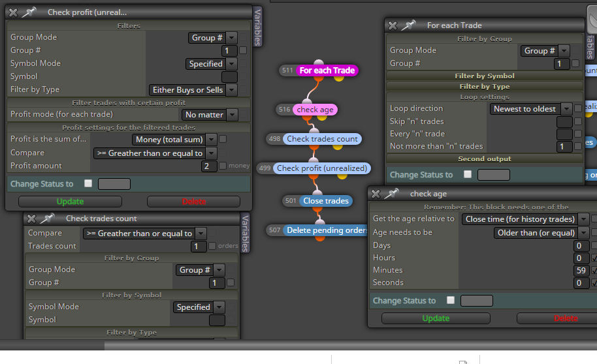
Task: Toggle money checkbox beside Profit amount
Action: point(223,166)
